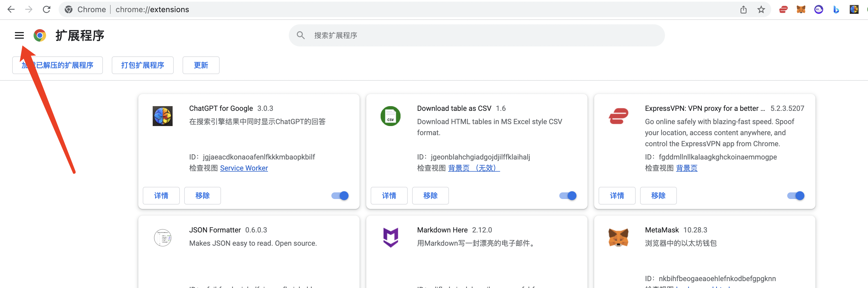This screenshot has width=868, height=288.
Task: Click 移除 on the ChatGPT for Google card
Action: pyautogui.click(x=202, y=196)
